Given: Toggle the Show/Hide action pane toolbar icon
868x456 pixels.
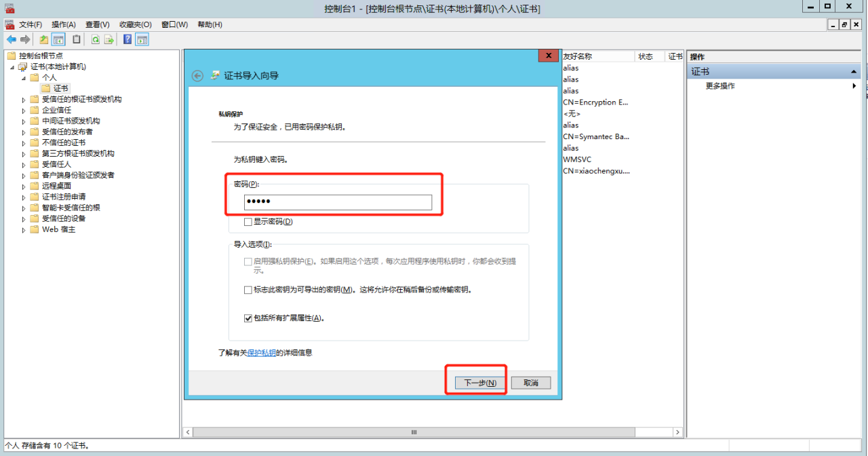Looking at the screenshot, I should point(142,39).
